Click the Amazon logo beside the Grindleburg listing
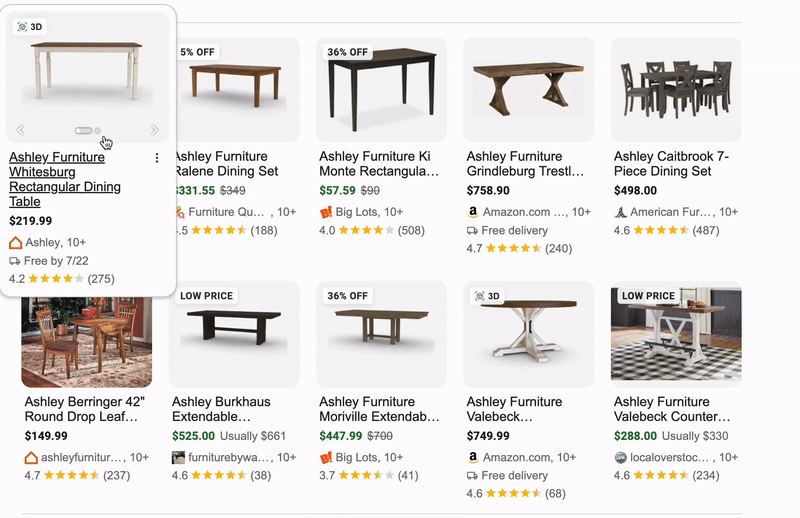This screenshot has height=518, width=800. (473, 212)
